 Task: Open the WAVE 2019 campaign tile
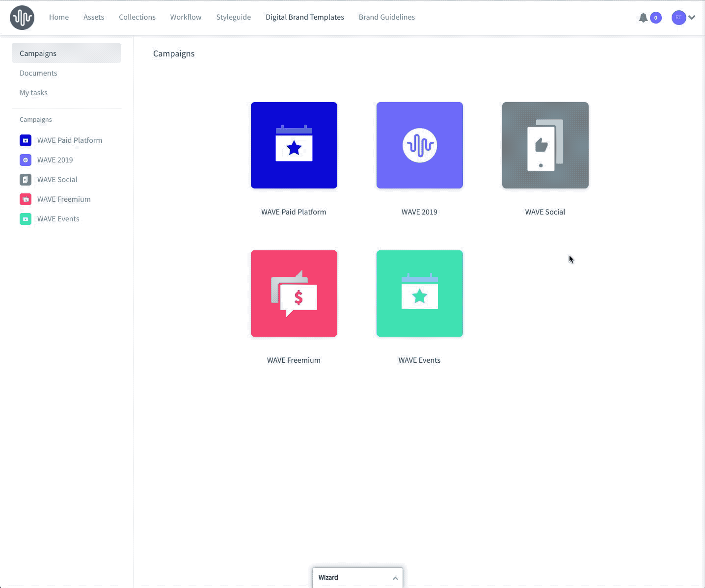(x=420, y=145)
